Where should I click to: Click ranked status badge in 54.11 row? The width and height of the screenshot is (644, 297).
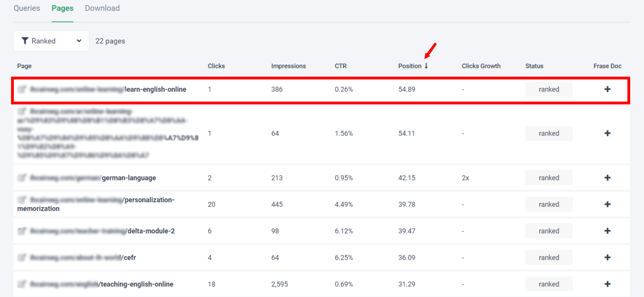coord(549,134)
